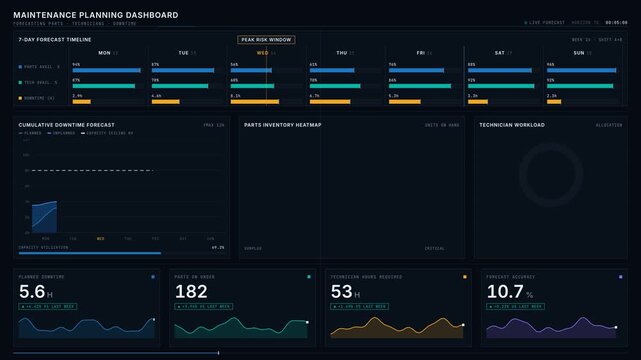The image size is (641, 360).
Task: Click the orange marker on Technician Hours card
Action: click(x=465, y=277)
